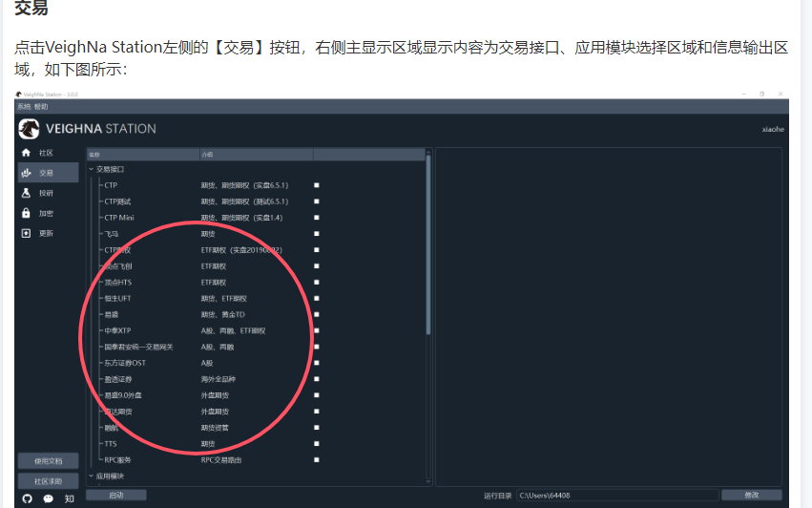Check the 顶点HTS checkbox
812x508 pixels.
(317, 283)
